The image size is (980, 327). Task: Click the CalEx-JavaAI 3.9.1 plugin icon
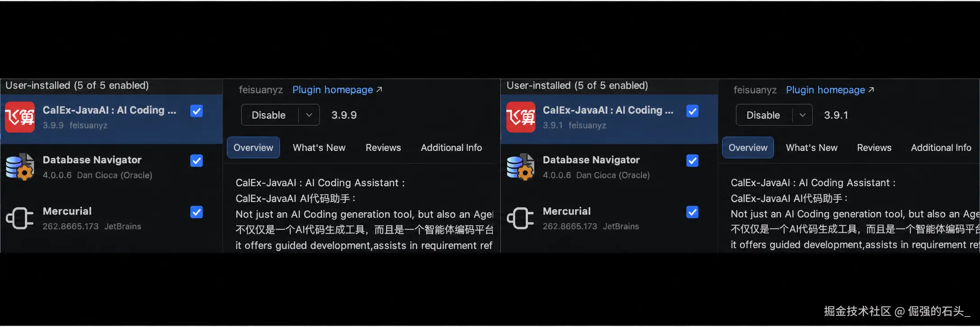pyautogui.click(x=521, y=117)
